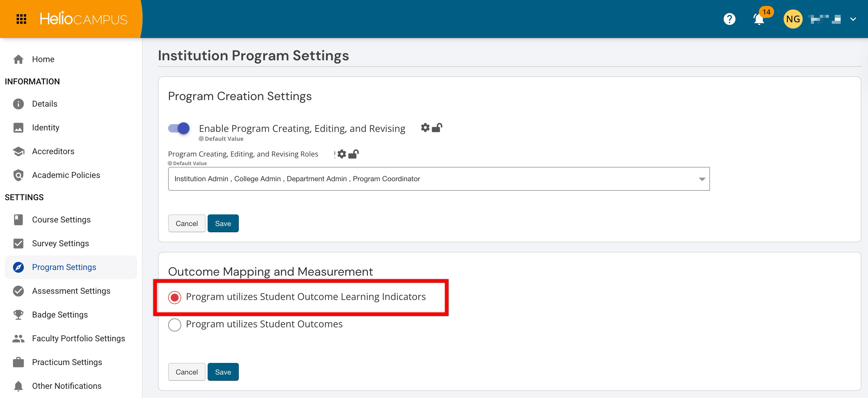Click the unlock padlock beside Enable Program Creating
Viewport: 868px width, 398px height.
pos(437,128)
